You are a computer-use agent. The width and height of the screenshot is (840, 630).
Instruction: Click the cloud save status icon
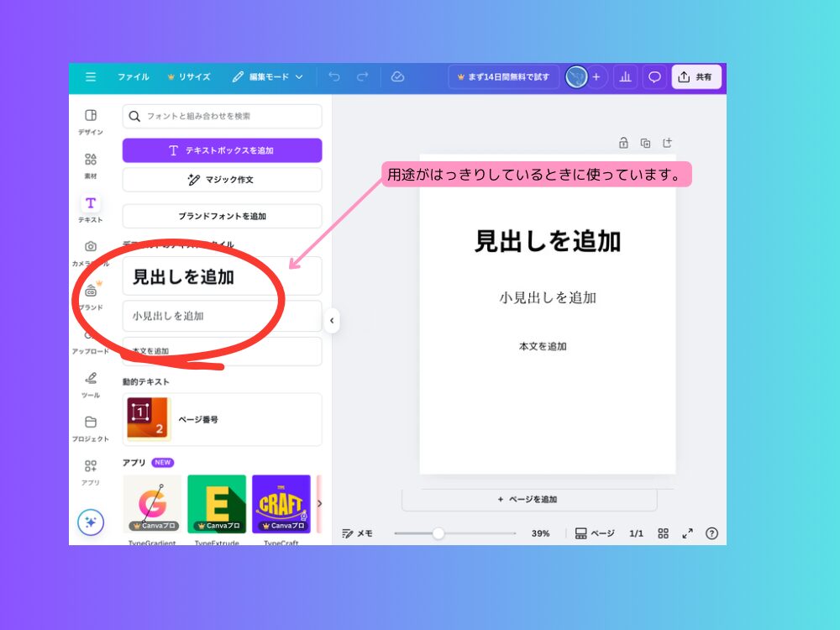pyautogui.click(x=397, y=76)
